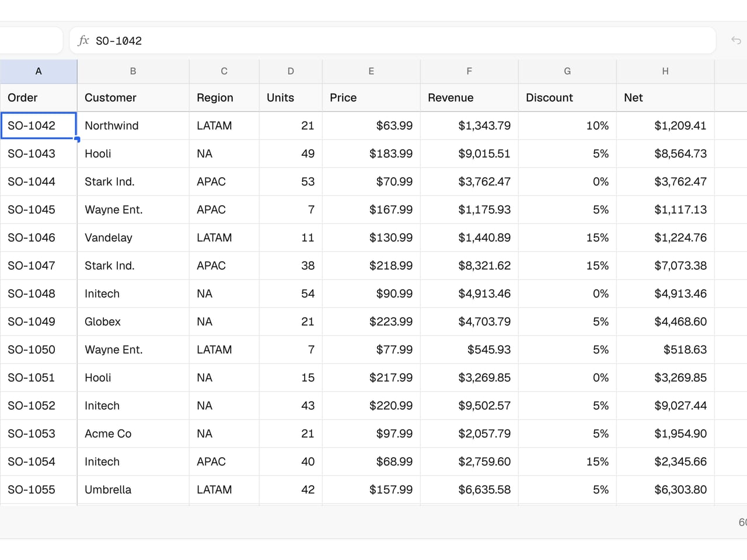Viewport: 747px width, 560px height.
Task: Select column B header
Action: 133,71
